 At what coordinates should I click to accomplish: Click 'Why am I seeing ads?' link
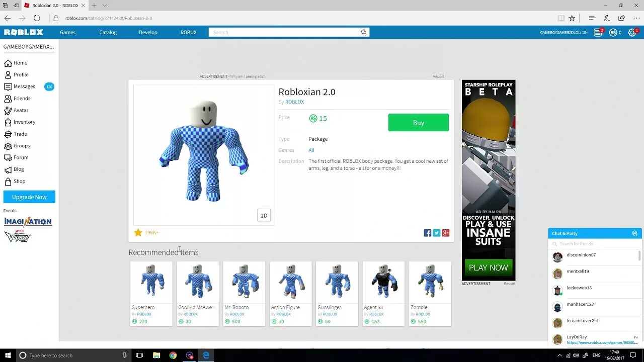pos(247,76)
